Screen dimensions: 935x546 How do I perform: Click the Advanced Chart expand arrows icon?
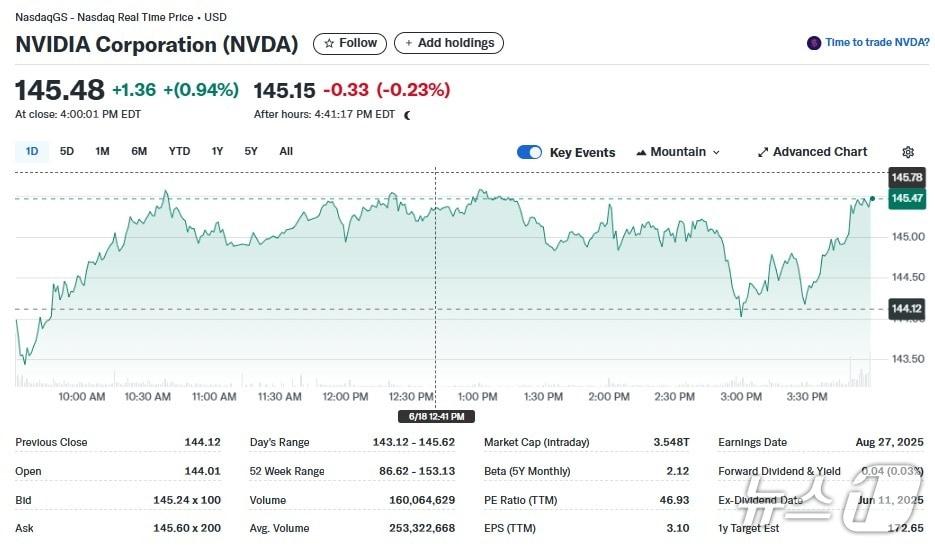(763, 152)
